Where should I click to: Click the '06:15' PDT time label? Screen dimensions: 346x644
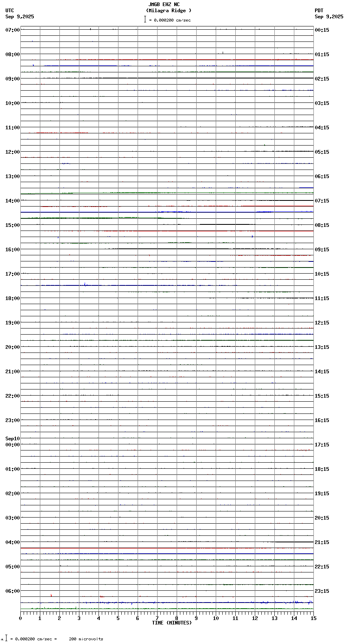coord(322,176)
